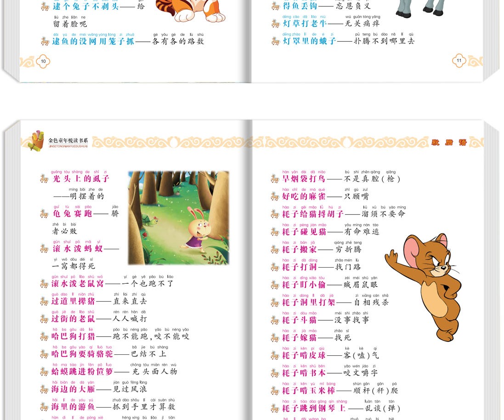Screen dimensions: 504x420
Task: Click the horse bullet beside 耗子嫁猫
Action: pyautogui.click(x=275, y=337)
